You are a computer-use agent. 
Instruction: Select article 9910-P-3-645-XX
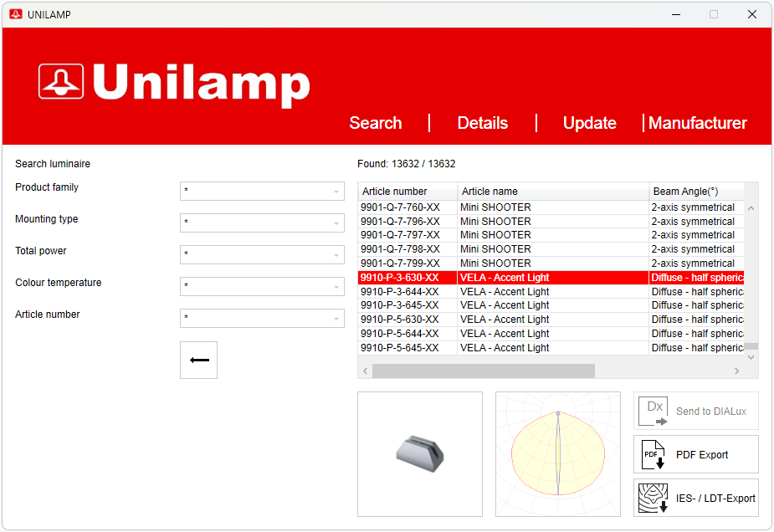(551, 305)
